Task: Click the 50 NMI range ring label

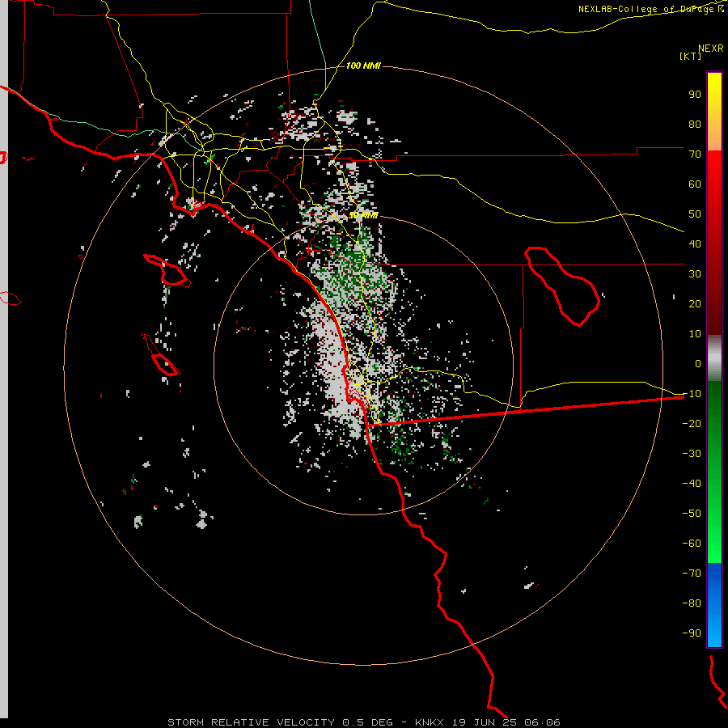Action: pos(363,215)
